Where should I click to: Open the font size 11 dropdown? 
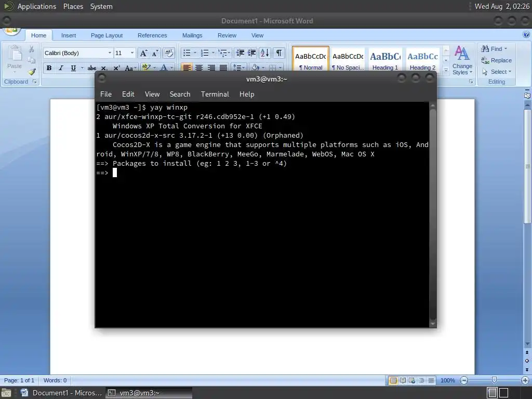(x=132, y=53)
